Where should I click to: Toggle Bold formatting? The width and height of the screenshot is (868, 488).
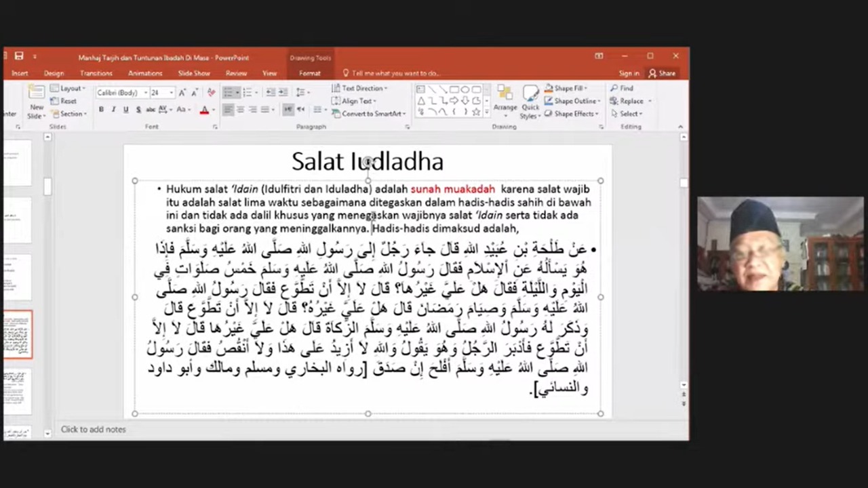click(101, 109)
